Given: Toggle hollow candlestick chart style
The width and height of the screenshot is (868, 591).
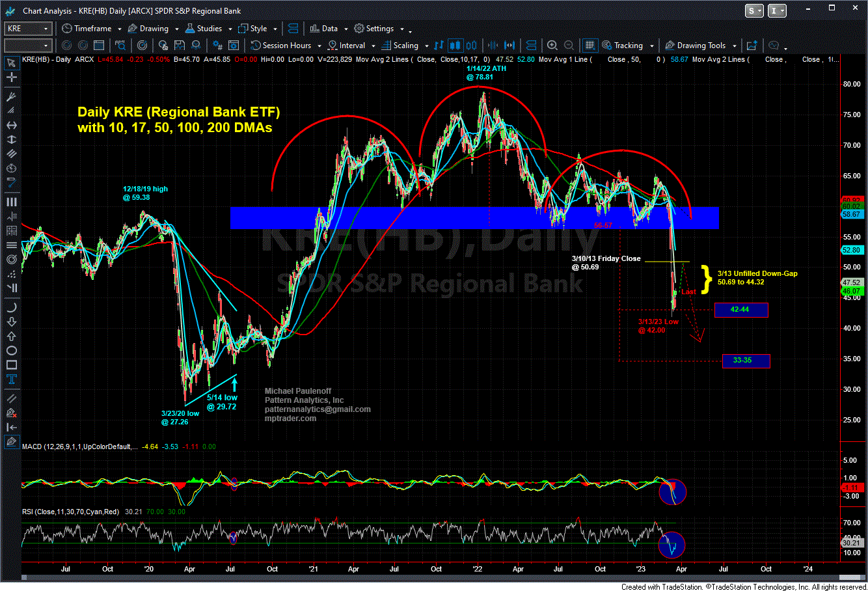Looking at the screenshot, I should coord(472,46).
